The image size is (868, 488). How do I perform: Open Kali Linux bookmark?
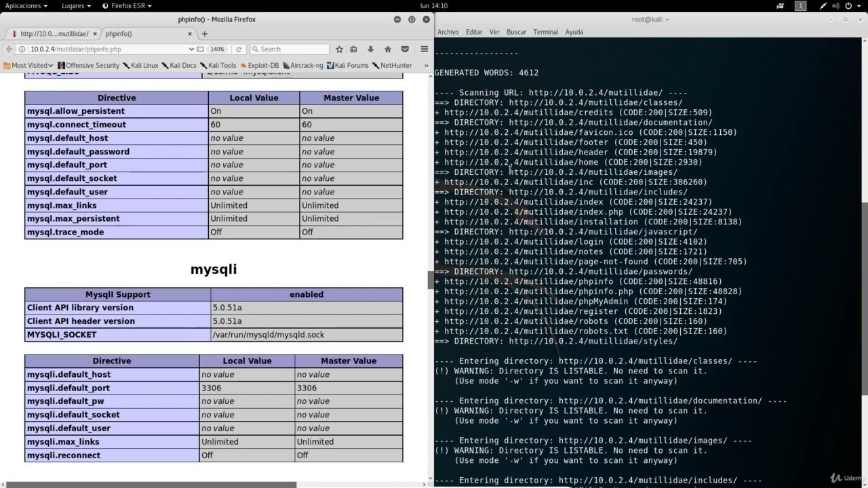(140, 66)
